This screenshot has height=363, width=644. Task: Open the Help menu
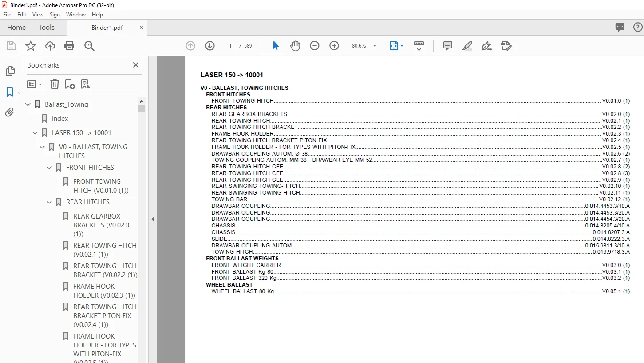click(97, 15)
